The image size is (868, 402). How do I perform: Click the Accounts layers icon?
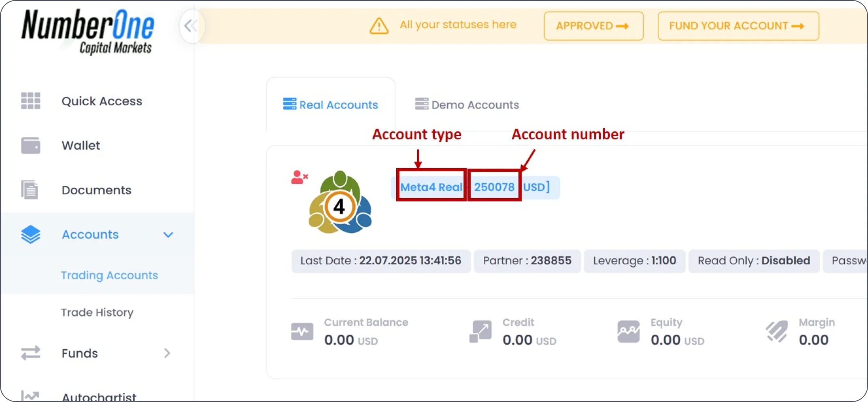[x=31, y=234]
